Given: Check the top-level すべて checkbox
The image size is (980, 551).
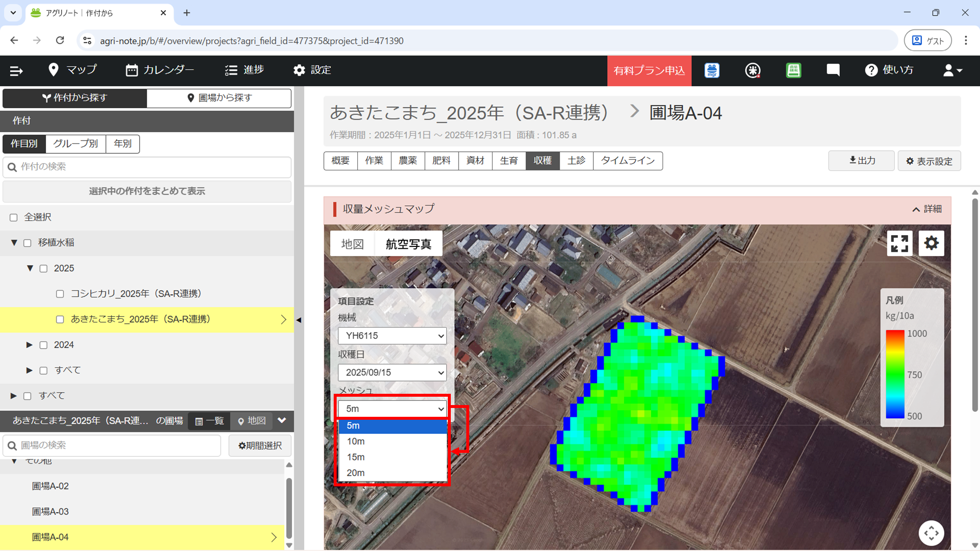Looking at the screenshot, I should point(27,396).
